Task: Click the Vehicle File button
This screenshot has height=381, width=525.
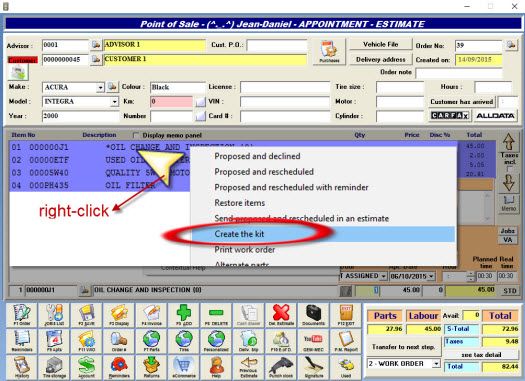Action: coord(381,44)
